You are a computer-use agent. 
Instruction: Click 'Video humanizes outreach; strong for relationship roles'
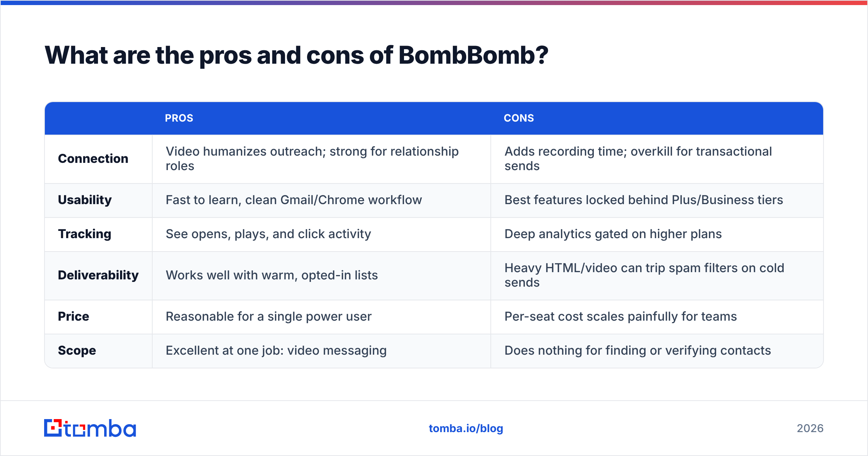pos(312,159)
